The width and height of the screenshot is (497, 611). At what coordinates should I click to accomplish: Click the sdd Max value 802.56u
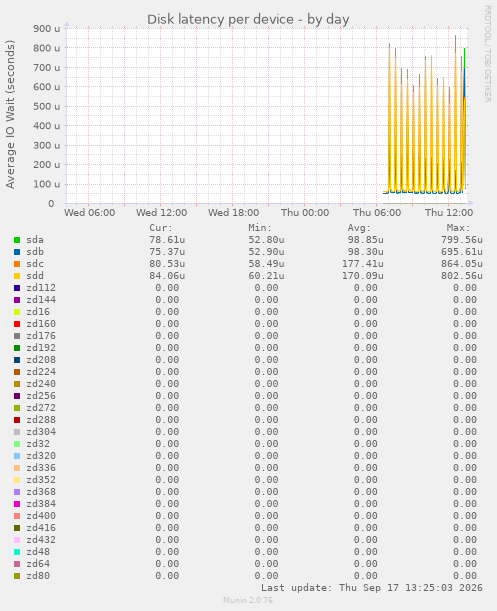click(462, 275)
